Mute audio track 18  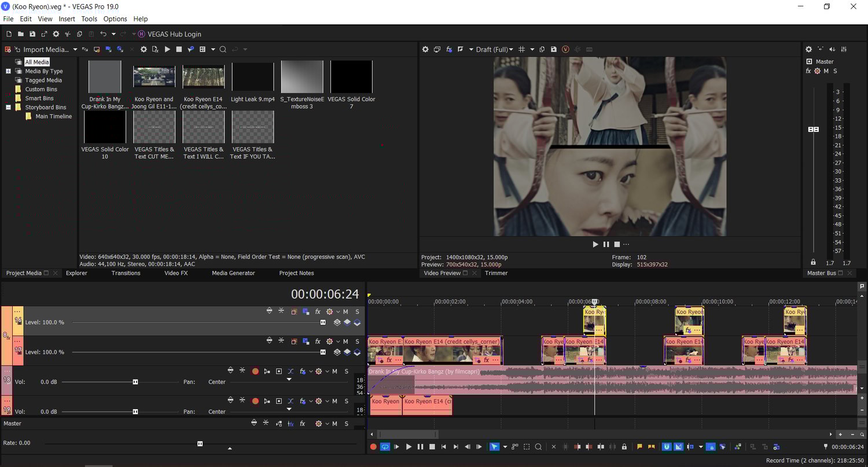(x=336, y=371)
